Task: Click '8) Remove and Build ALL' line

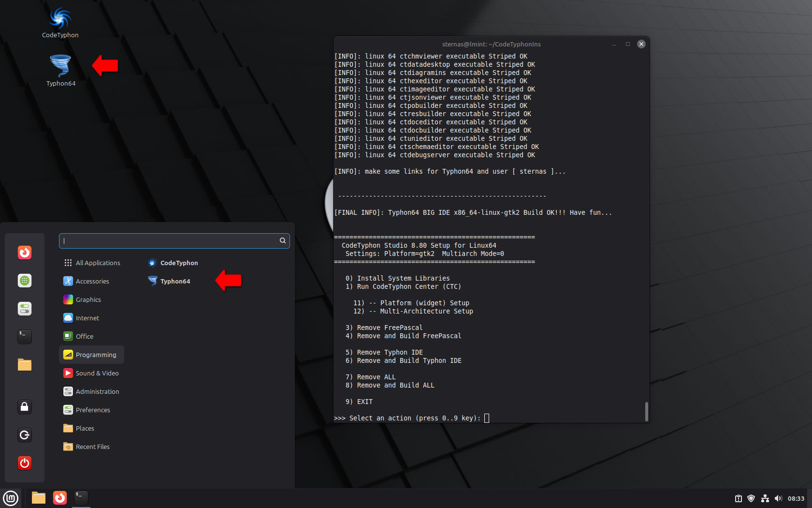Action: pyautogui.click(x=390, y=385)
